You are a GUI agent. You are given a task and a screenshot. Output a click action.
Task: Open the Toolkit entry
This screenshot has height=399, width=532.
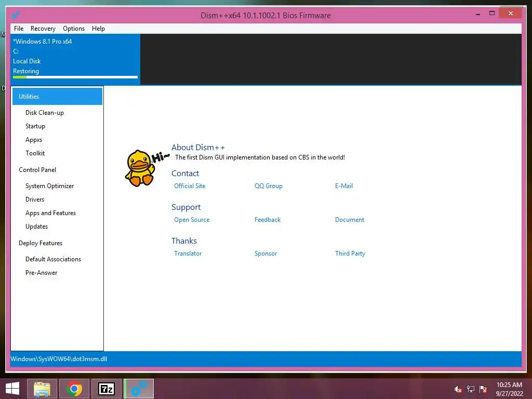point(35,153)
